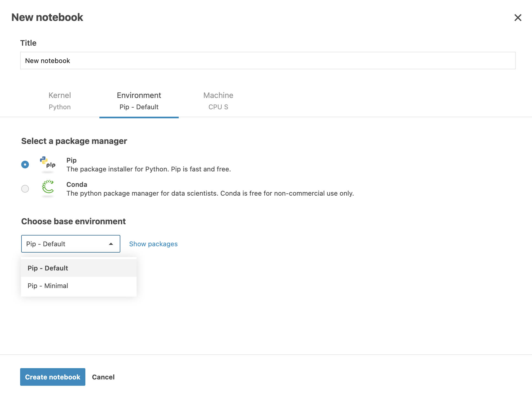
Task: Choose Pip - Default from dropdown list
Action: [x=48, y=268]
